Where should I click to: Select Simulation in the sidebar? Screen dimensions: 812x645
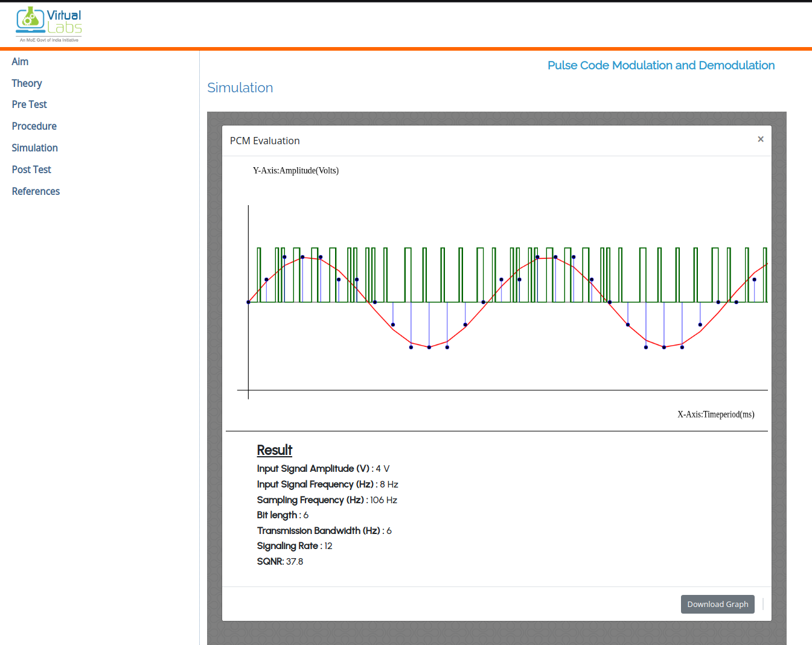(x=34, y=148)
